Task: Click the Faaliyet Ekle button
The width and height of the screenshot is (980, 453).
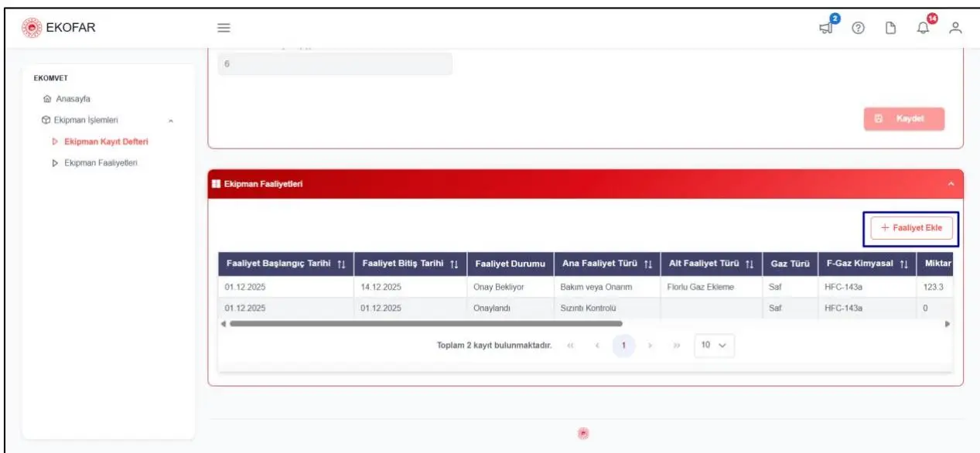Action: tap(911, 228)
